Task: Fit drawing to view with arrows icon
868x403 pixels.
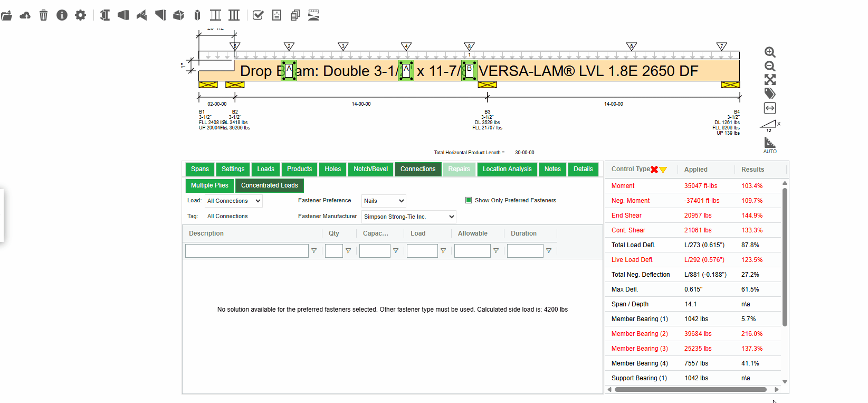Action: [770, 80]
